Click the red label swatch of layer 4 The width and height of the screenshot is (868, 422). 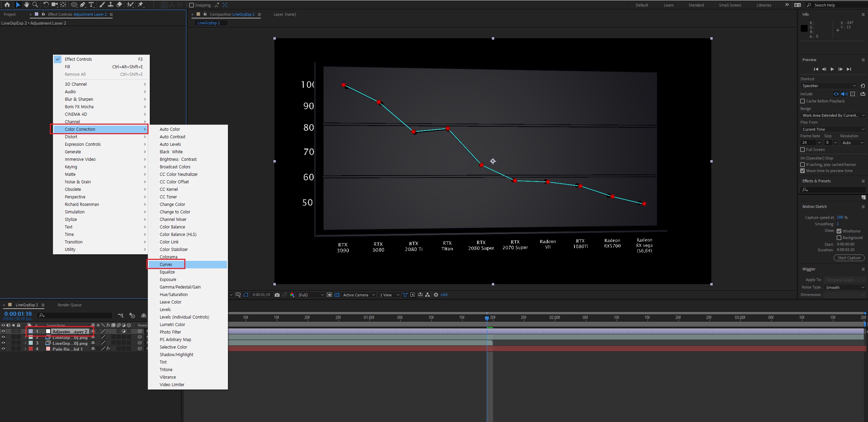tap(31, 349)
